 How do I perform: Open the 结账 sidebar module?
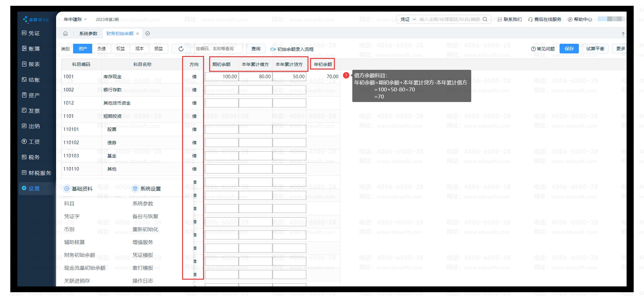[31, 80]
